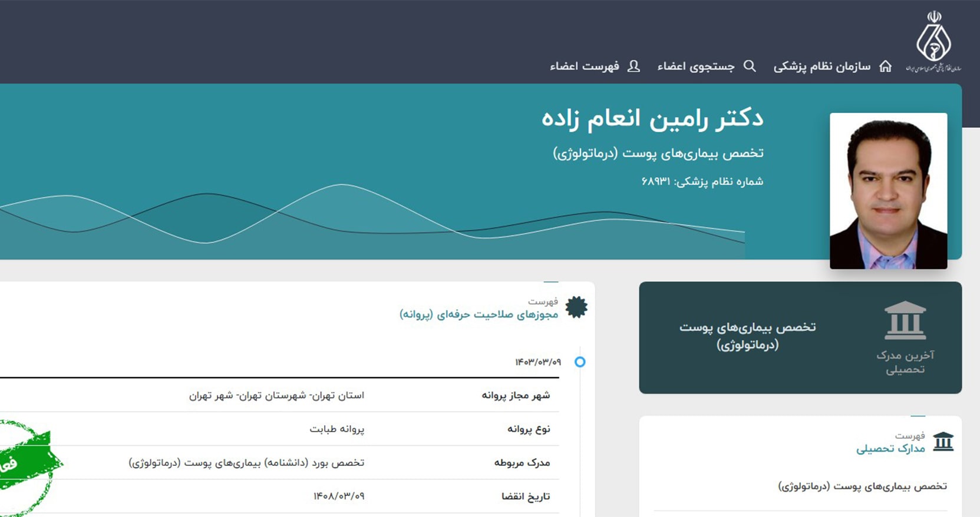Click the doctor's profile photo
The height and width of the screenshot is (517, 980).
tap(888, 191)
